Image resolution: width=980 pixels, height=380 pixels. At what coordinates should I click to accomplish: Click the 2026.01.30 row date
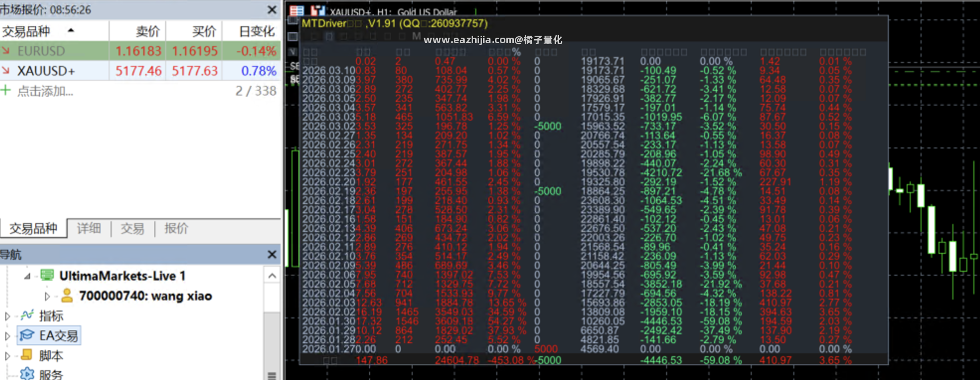click(328, 321)
